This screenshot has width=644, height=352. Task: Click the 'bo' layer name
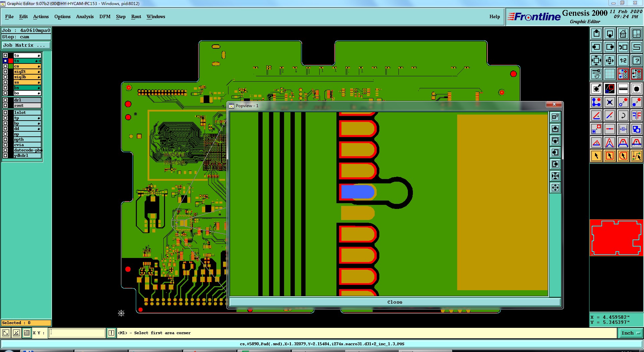coord(27,93)
